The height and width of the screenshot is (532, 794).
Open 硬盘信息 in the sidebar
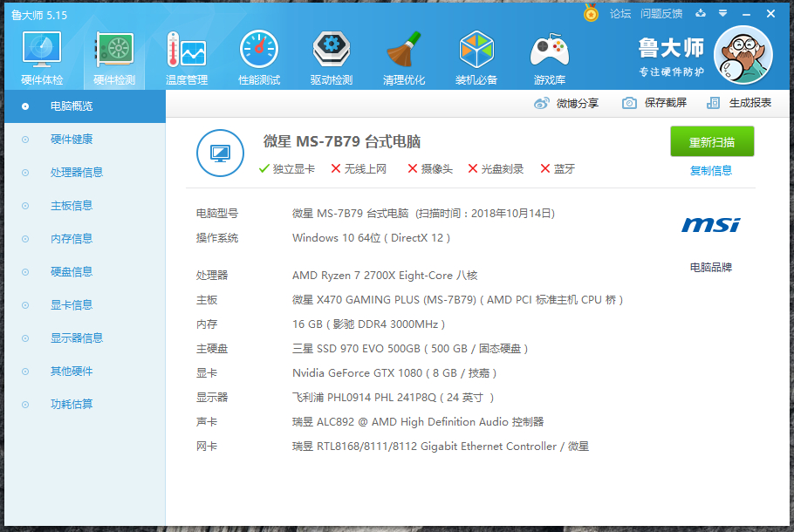pos(86,272)
